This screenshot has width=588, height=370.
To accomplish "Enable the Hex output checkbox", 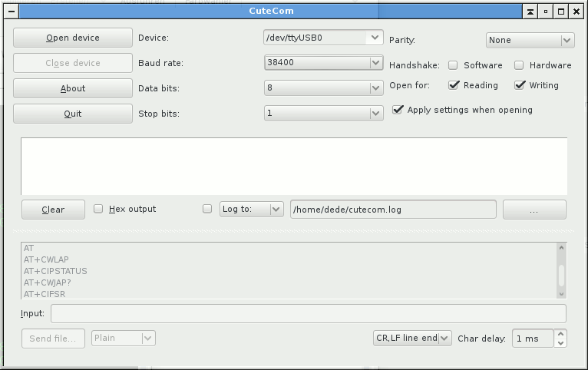I will [98, 209].
